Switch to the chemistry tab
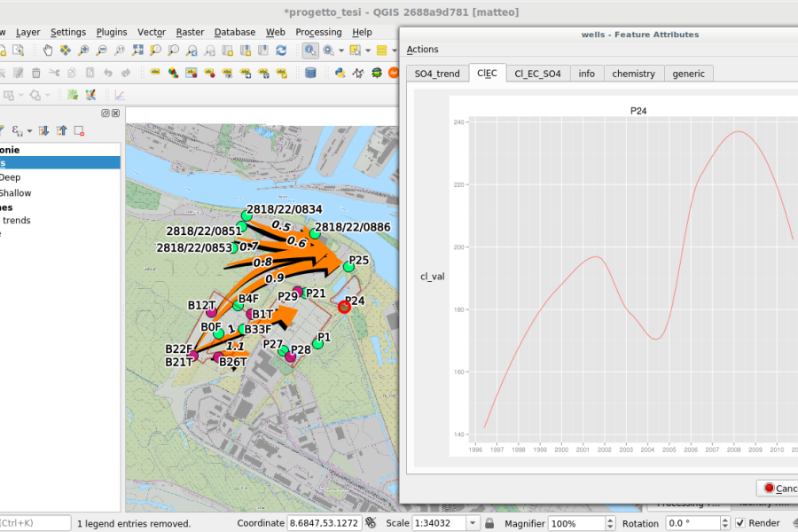The image size is (798, 532). (x=634, y=74)
